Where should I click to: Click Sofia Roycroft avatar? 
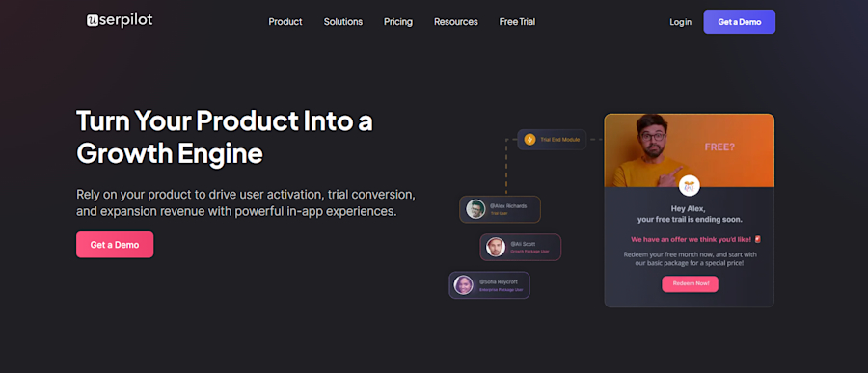pos(463,285)
